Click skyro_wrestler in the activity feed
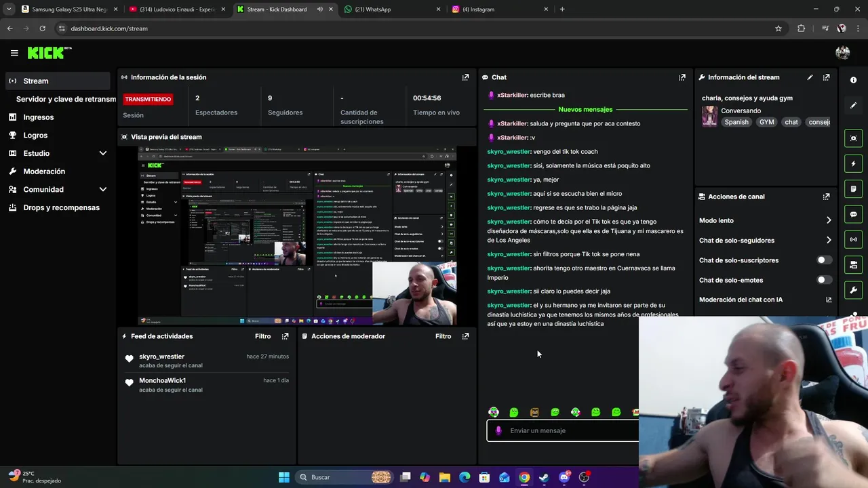Screen dimensions: 868x488 (161, 357)
